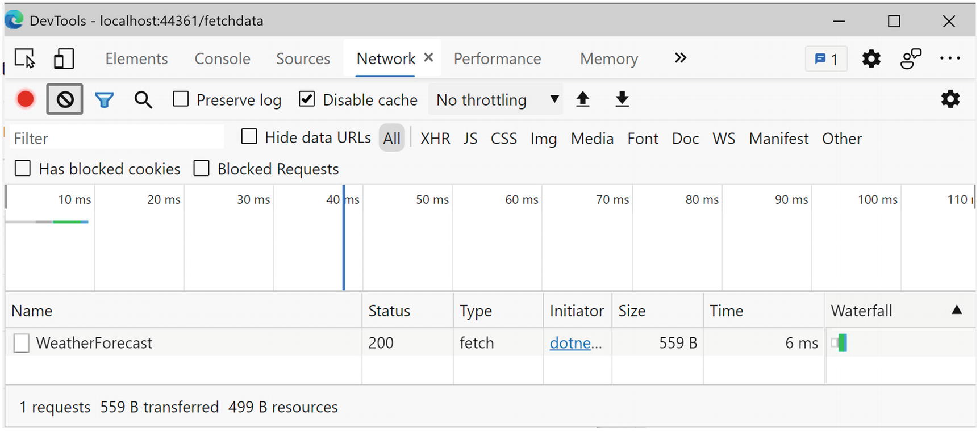
Task: Clear the network log
Action: (65, 99)
